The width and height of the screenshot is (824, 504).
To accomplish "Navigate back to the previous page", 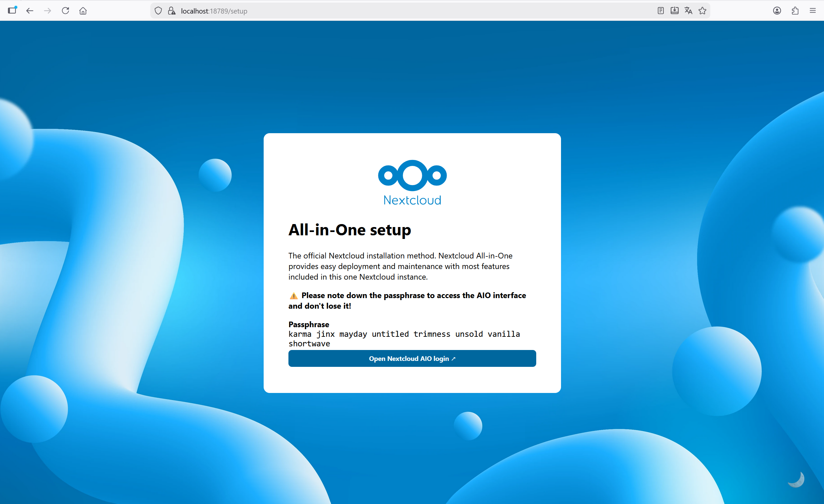I will [x=30, y=10].
